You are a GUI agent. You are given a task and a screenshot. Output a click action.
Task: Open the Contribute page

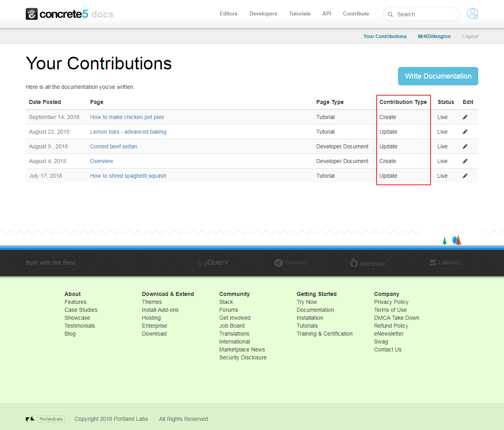[x=356, y=13]
